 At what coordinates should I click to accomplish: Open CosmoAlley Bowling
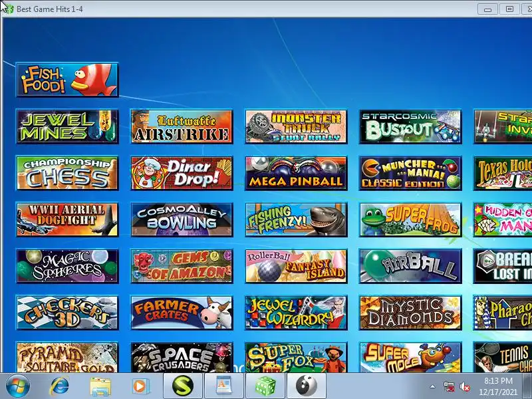pyautogui.click(x=182, y=219)
